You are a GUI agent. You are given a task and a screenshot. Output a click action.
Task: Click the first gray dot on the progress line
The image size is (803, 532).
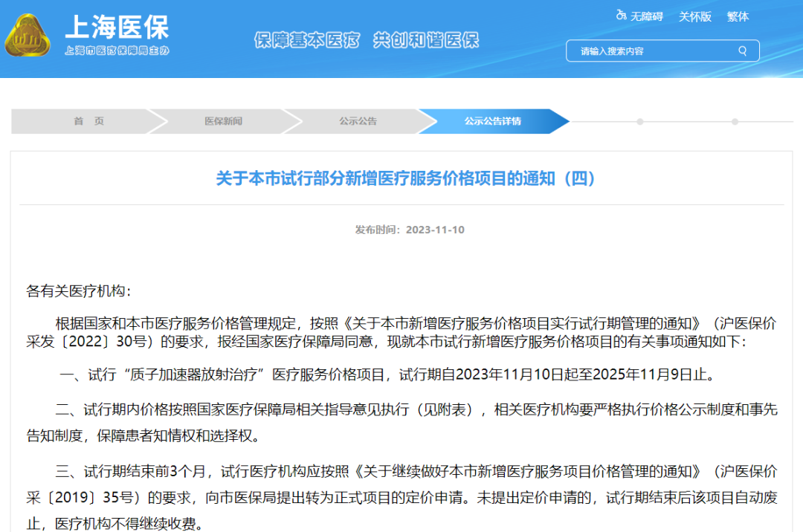640,121
